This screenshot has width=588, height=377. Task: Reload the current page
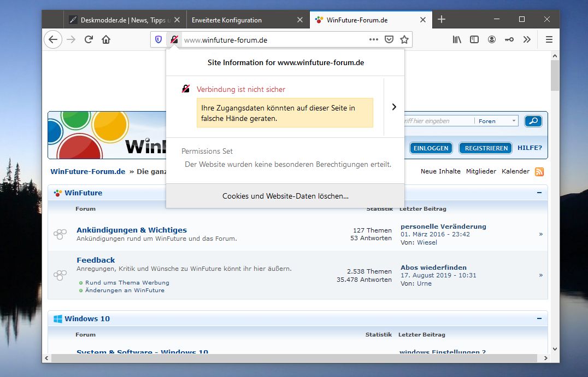pos(89,39)
